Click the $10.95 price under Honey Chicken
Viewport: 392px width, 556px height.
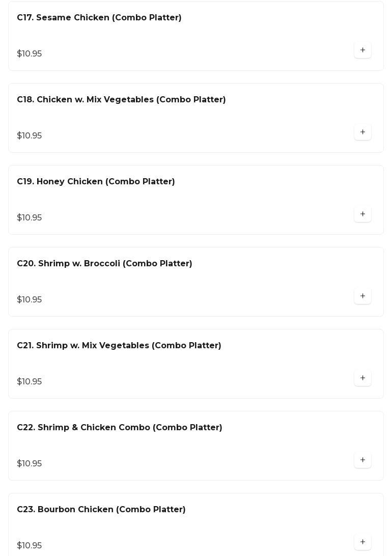[30, 218]
